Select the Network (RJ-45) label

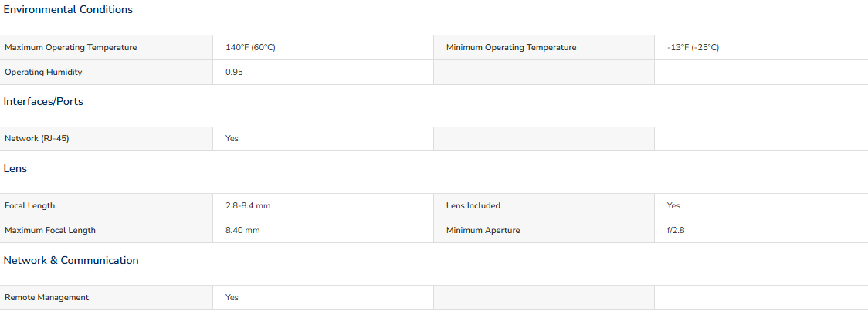point(37,138)
